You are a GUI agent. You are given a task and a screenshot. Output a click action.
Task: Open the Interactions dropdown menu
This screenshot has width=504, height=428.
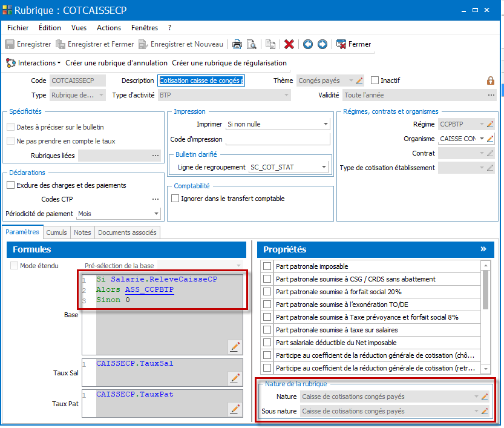click(x=33, y=63)
